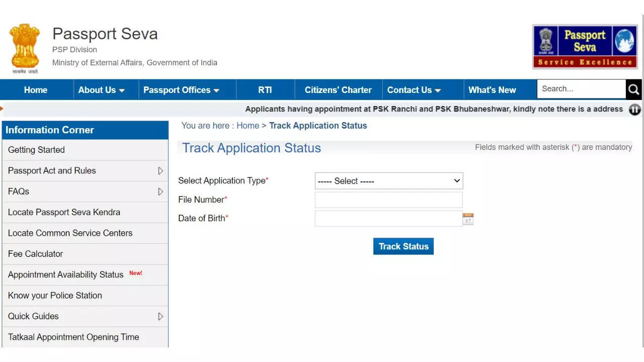The image size is (644, 362).
Task: Open the Fee Calculator link
Action: pyautogui.click(x=36, y=254)
